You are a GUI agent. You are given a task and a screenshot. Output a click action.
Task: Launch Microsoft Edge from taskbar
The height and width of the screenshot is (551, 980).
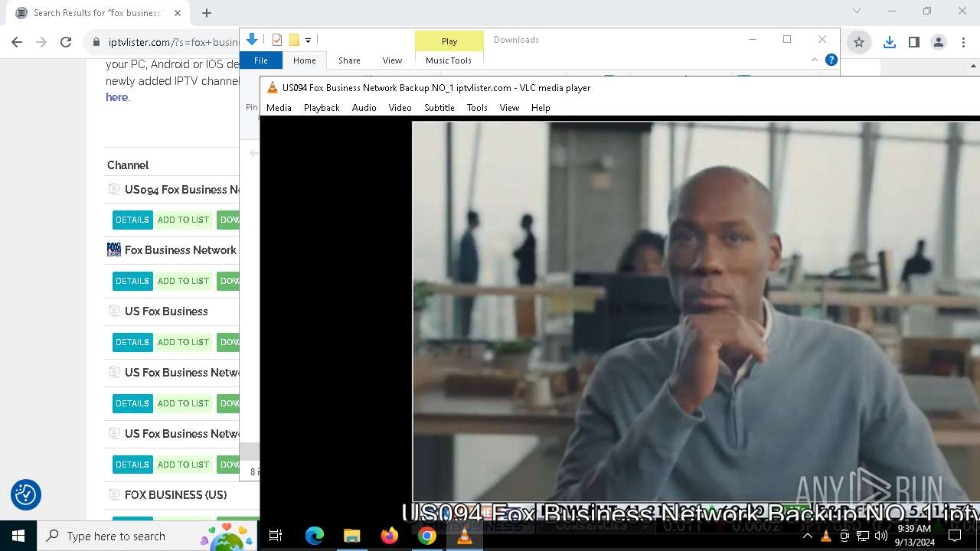pyautogui.click(x=314, y=536)
